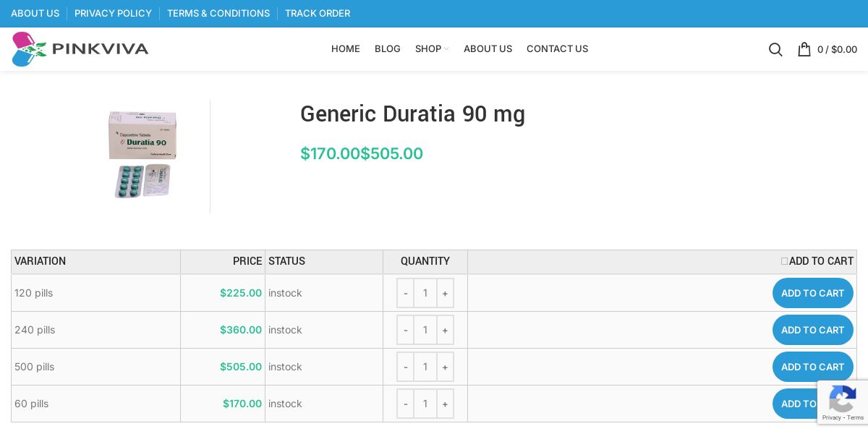Click the cart total 0 / $0.00
Screen dimensions: 868x434
point(837,49)
